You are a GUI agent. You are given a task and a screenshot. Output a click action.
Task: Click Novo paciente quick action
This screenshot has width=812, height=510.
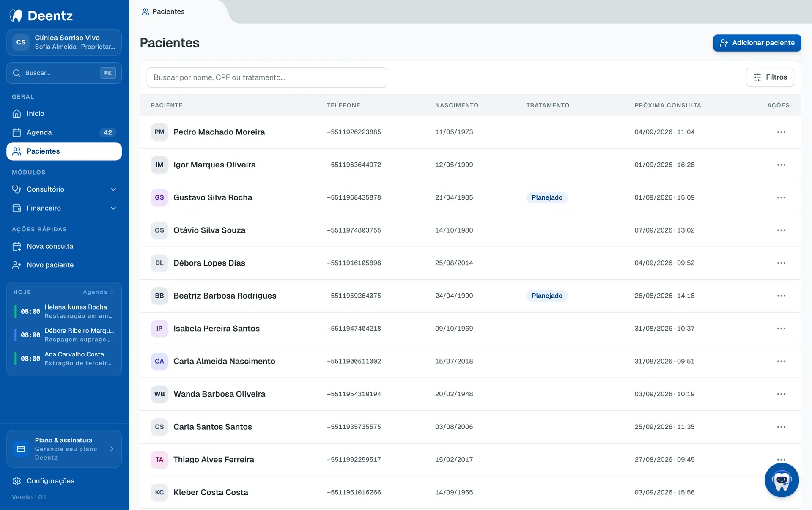64,265
